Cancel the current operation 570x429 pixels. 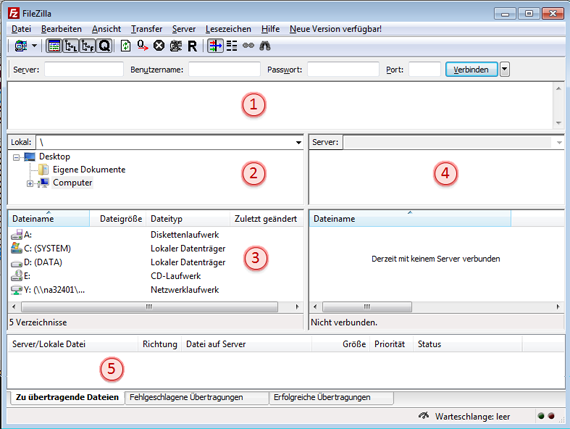tap(159, 46)
